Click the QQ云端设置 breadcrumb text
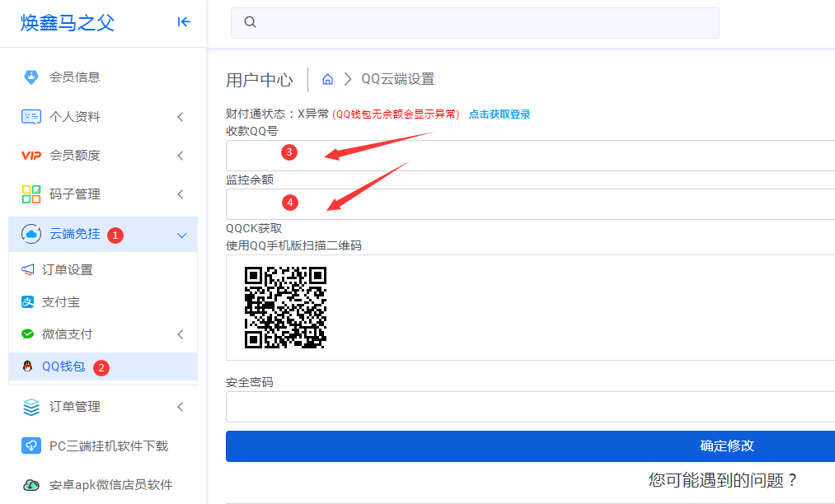The image size is (835, 504). point(398,79)
